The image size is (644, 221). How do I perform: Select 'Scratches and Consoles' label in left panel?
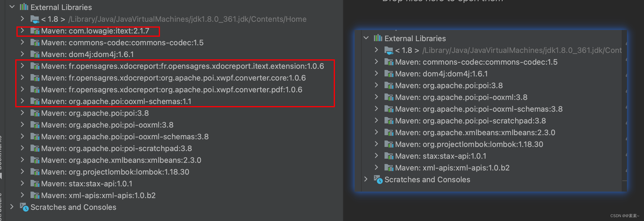coord(73,207)
